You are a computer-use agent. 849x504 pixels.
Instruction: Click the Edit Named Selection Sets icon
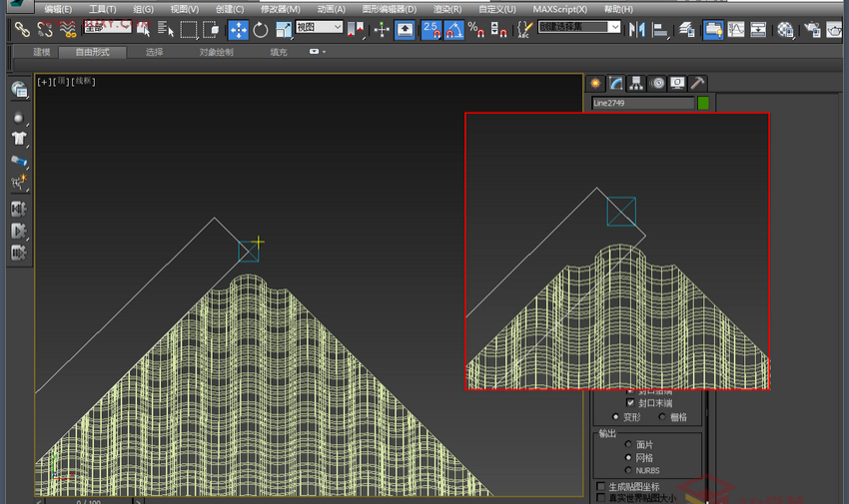click(524, 29)
